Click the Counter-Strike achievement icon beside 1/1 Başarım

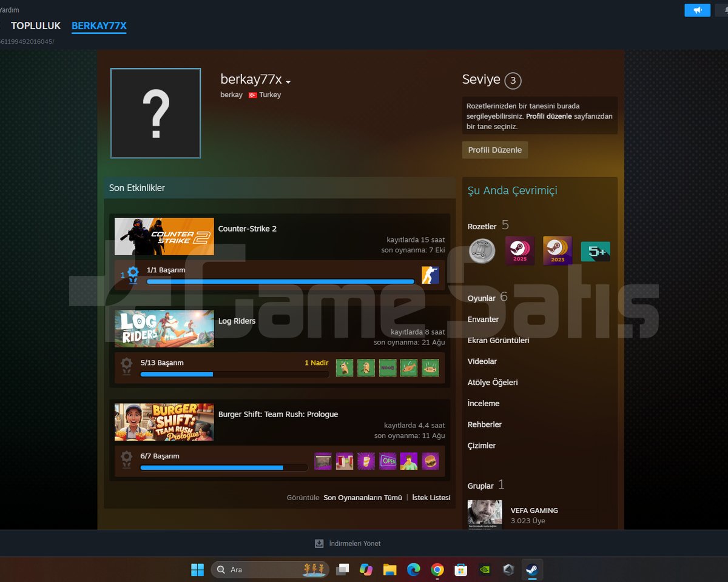click(x=430, y=275)
